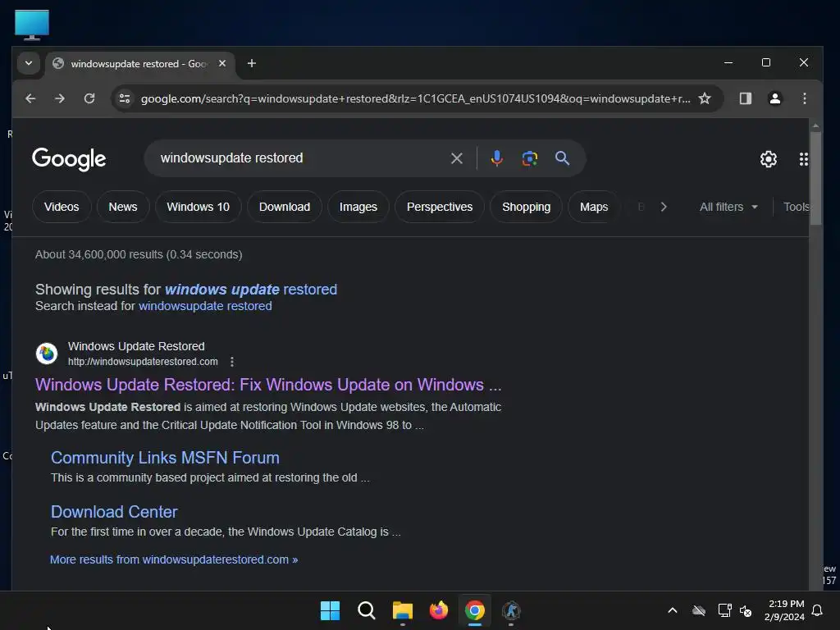Open site information icon in address bar

click(x=125, y=98)
